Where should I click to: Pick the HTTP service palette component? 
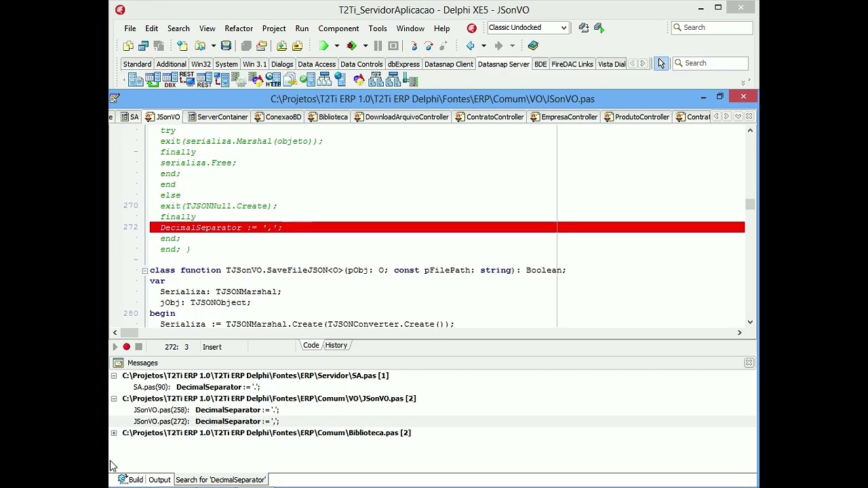[273, 80]
